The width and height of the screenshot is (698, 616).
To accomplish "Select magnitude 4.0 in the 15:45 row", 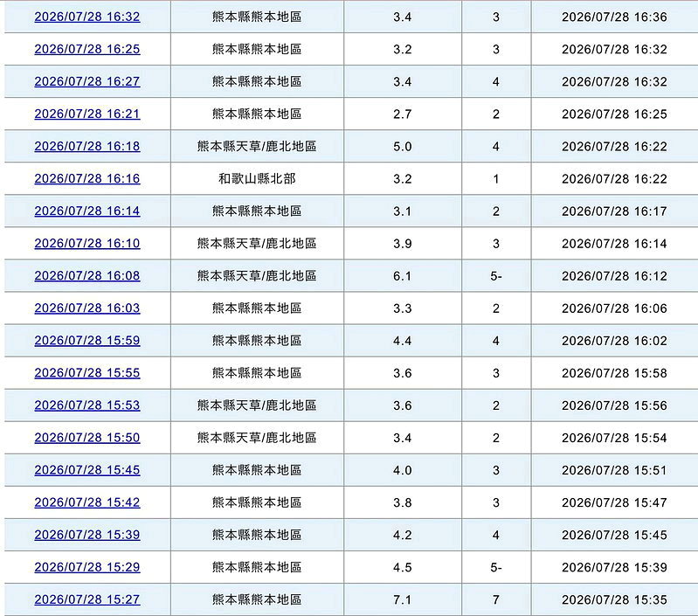I will (403, 470).
